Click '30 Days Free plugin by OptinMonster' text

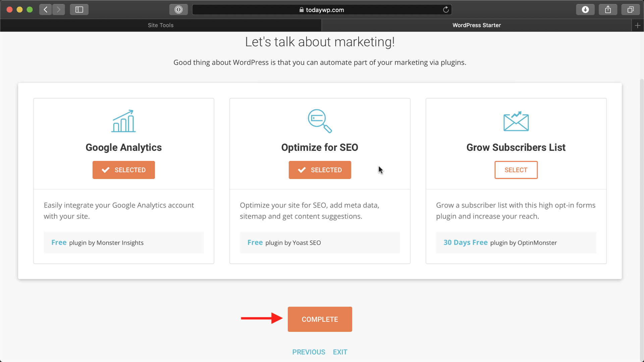coord(500,243)
